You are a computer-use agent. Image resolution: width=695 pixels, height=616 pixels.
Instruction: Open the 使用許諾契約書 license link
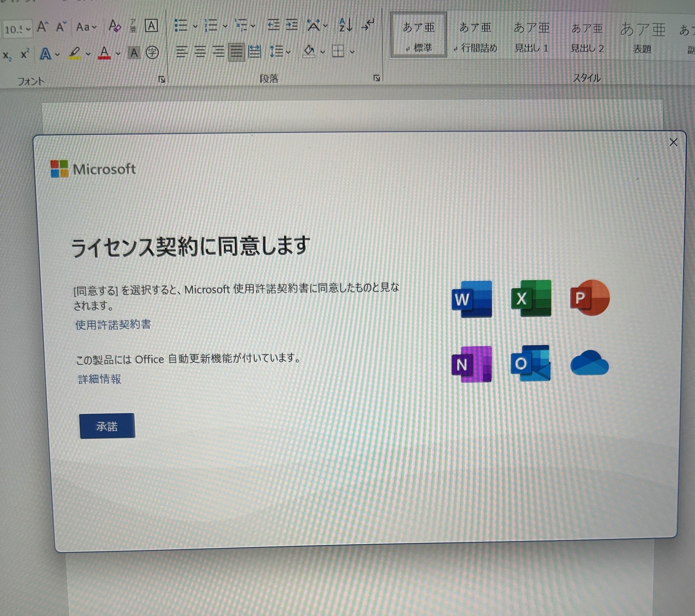tap(113, 325)
